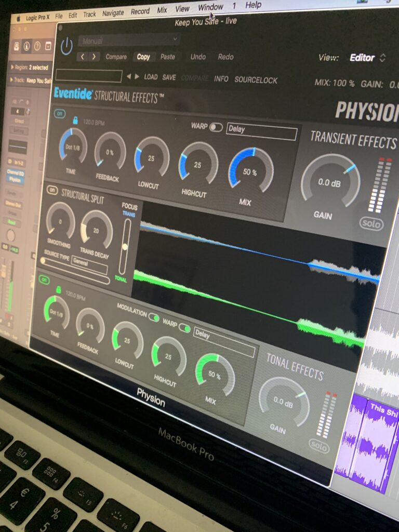This screenshot has width=399, height=532.
Task: Click the Undo button
Action: point(198,57)
